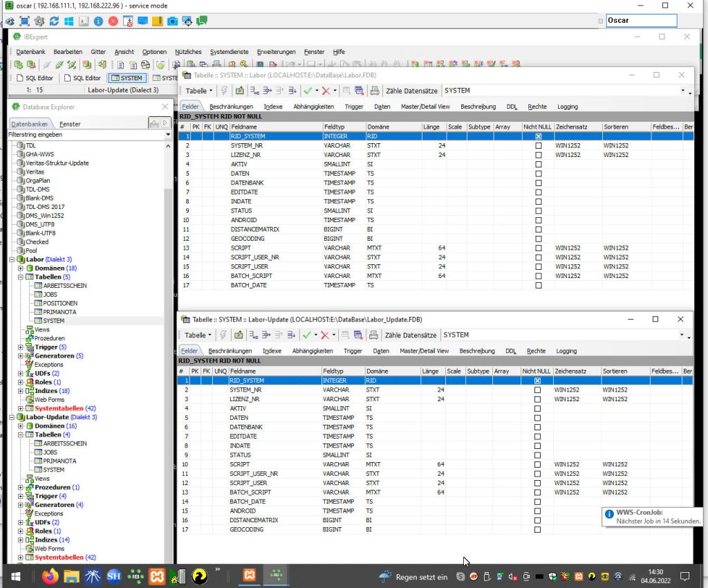
Task: Toggle Nicht NULL for LIZENZ_NR in Labor-Update table
Action: (x=537, y=399)
